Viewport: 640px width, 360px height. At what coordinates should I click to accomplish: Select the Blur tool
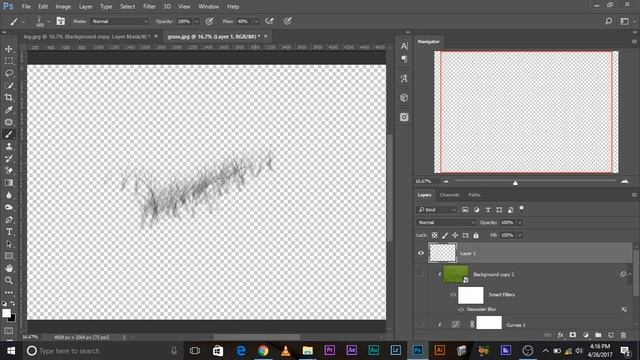pyautogui.click(x=9, y=195)
